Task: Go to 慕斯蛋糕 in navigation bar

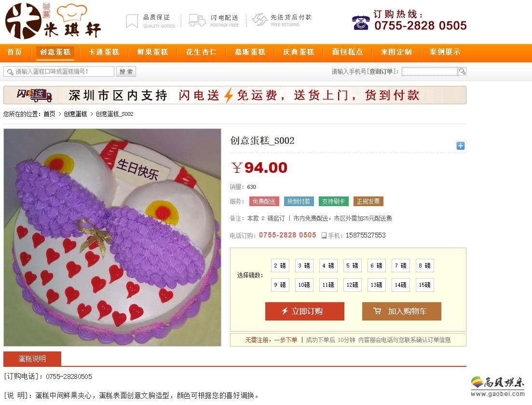Action: click(x=250, y=52)
